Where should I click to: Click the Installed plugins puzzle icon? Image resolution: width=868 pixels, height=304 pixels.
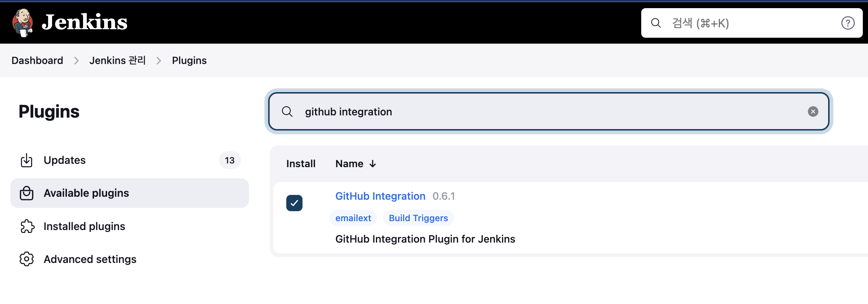pyautogui.click(x=27, y=226)
